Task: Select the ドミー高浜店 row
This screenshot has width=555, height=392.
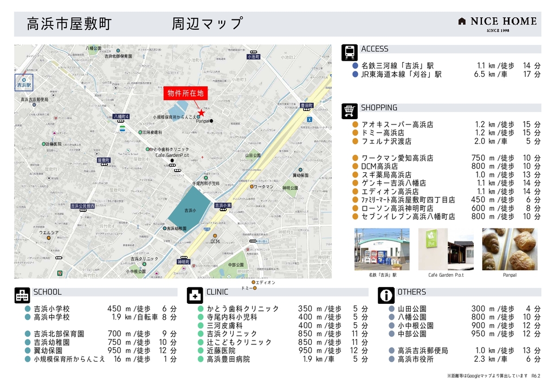Action: [447, 133]
